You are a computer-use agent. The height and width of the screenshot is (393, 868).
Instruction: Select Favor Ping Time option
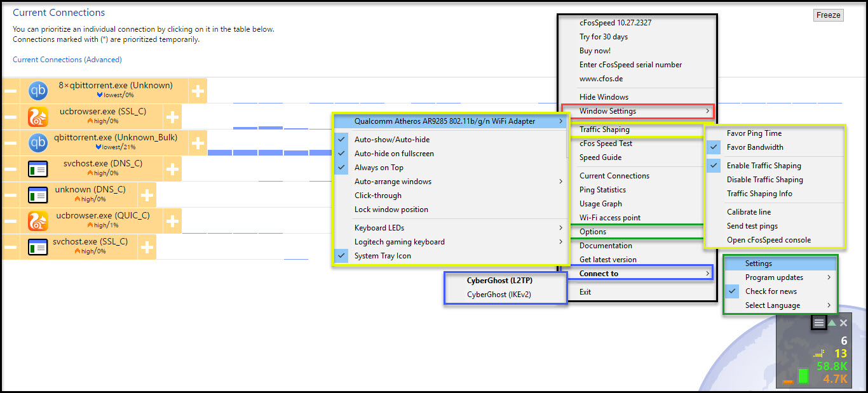click(775, 133)
